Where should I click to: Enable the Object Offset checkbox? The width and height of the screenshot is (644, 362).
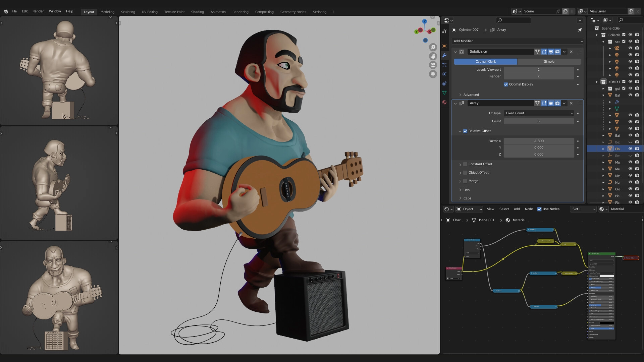(465, 173)
